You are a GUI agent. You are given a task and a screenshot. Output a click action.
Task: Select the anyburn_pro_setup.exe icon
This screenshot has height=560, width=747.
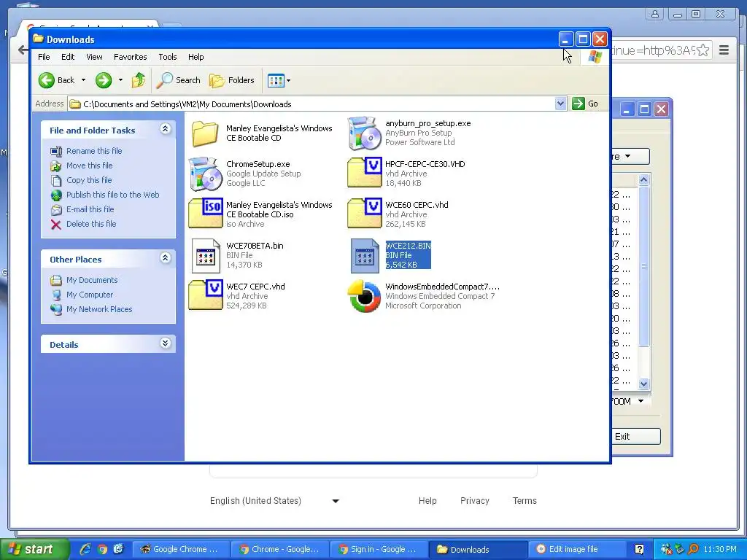click(x=365, y=133)
